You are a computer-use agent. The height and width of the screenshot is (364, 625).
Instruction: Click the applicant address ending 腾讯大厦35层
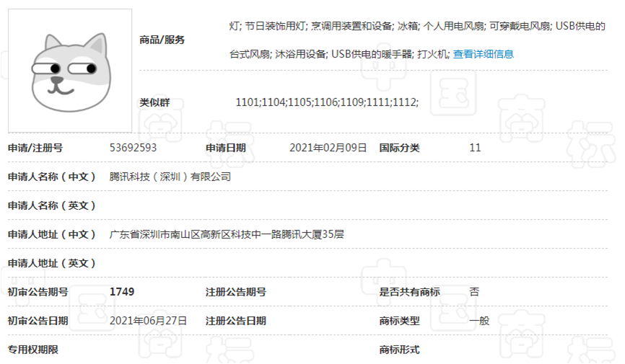[227, 234]
